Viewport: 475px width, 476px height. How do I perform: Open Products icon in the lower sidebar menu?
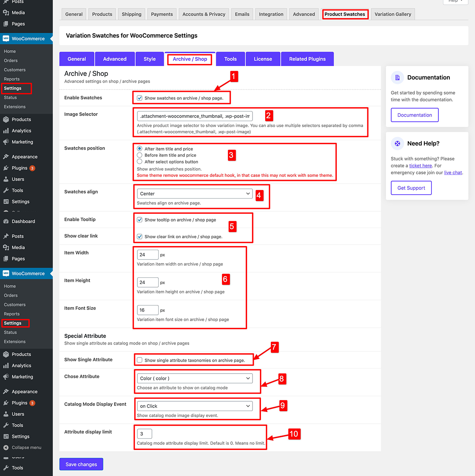coord(6,355)
